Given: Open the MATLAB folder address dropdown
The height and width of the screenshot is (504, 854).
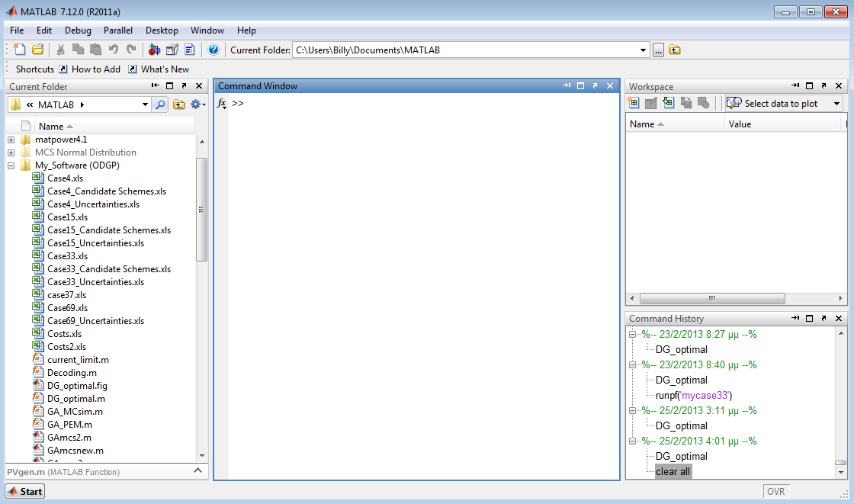Looking at the screenshot, I should (x=145, y=104).
